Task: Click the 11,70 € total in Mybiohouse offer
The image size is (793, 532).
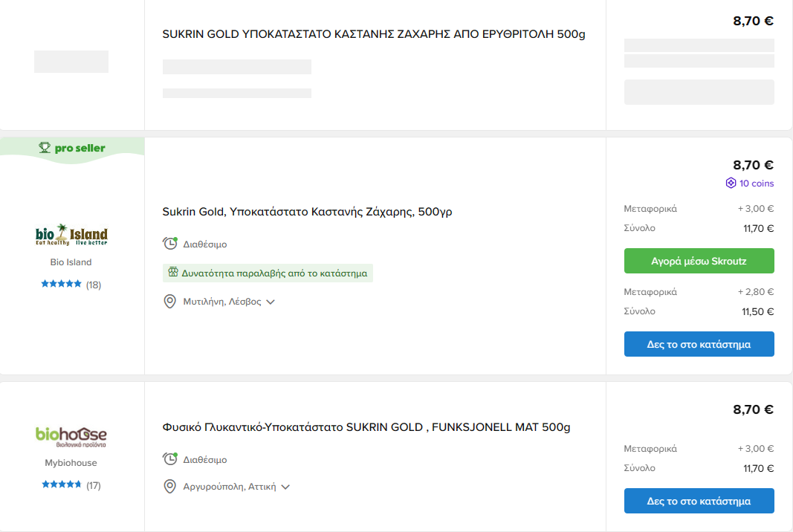Action: pyautogui.click(x=758, y=468)
